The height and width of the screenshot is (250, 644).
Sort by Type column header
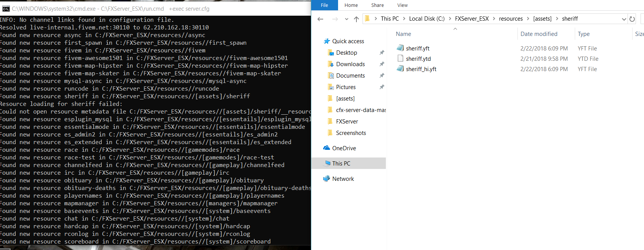pyautogui.click(x=584, y=34)
